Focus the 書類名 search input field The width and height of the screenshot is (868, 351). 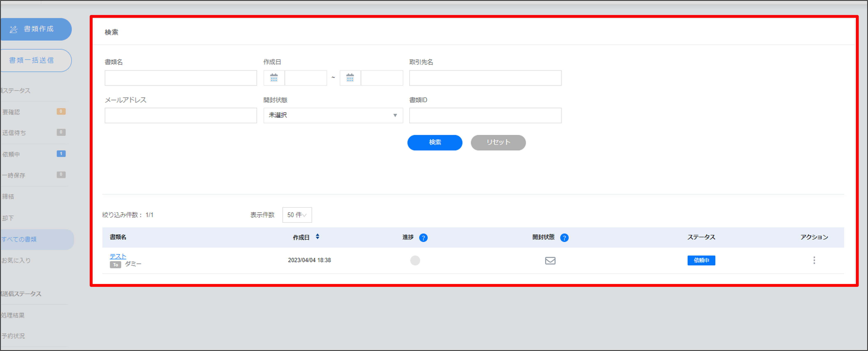coord(181,78)
